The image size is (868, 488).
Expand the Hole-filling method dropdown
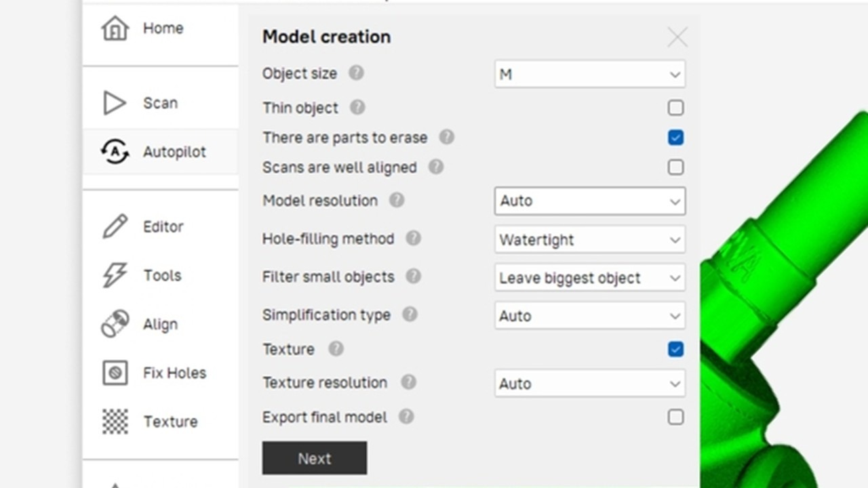pyautogui.click(x=590, y=239)
